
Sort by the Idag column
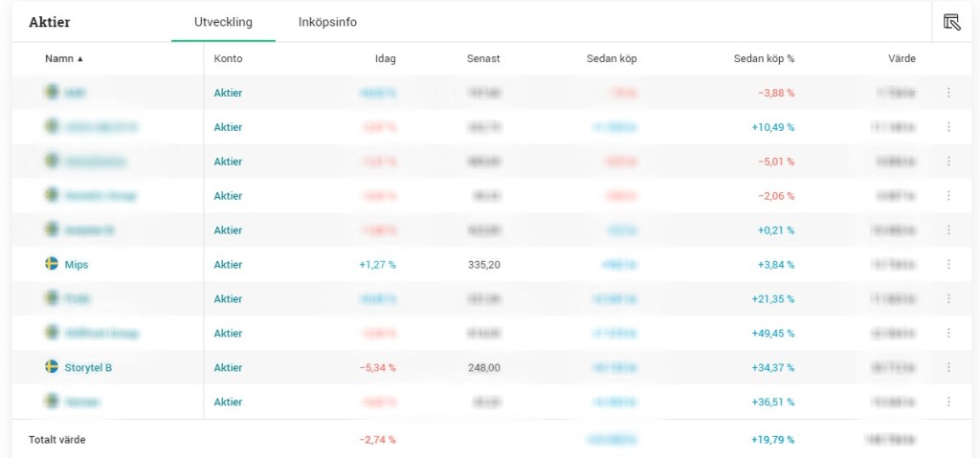pyautogui.click(x=385, y=58)
